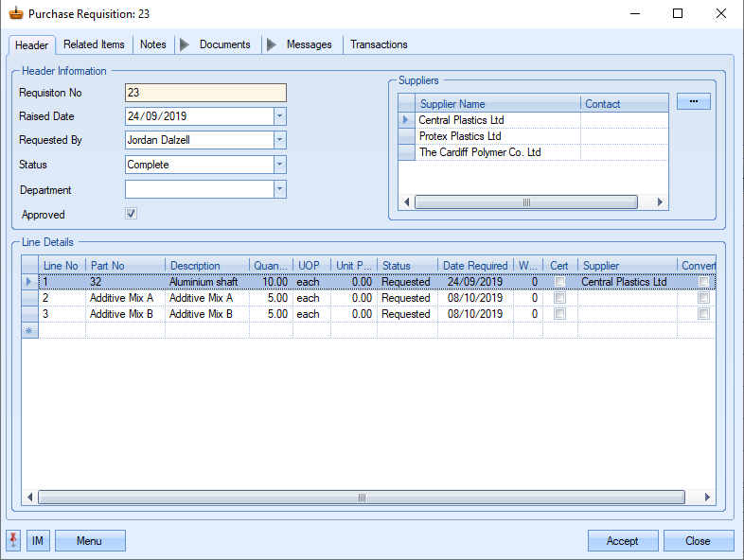Expand the Requested By dropdown
This screenshot has width=744, height=560.
279,140
